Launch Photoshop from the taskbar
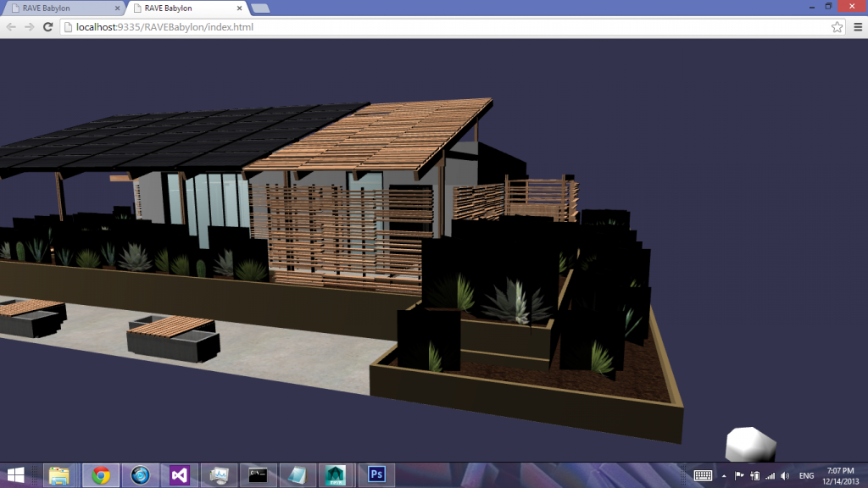Image resolution: width=868 pixels, height=488 pixels. tap(376, 475)
